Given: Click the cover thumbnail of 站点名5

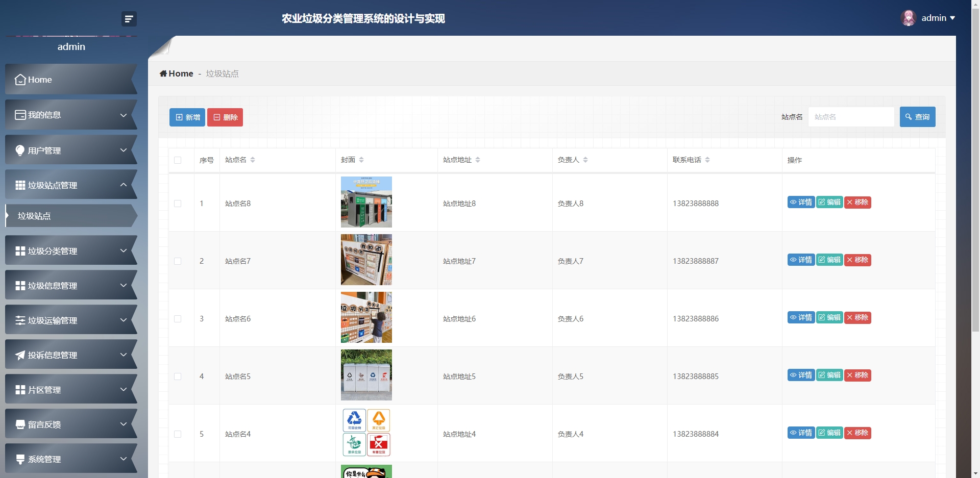Looking at the screenshot, I should coord(366,374).
